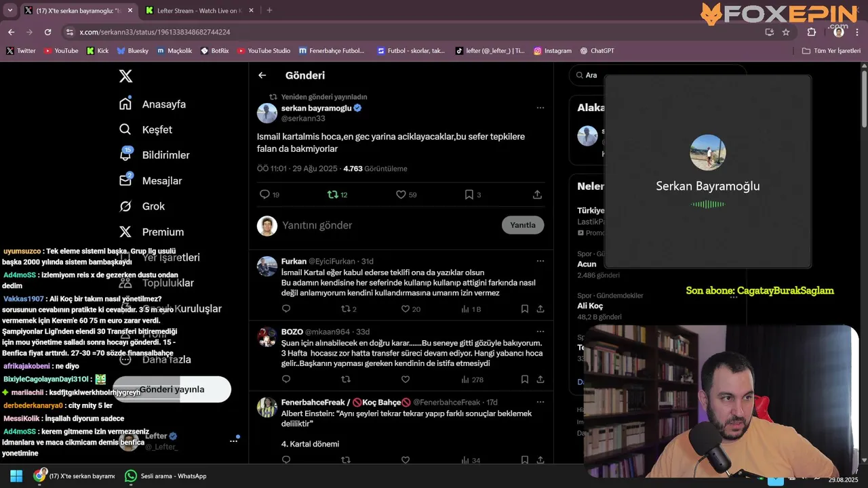This screenshot has height=488, width=868.
Task: Open Anasayfa home page
Action: coord(153,104)
